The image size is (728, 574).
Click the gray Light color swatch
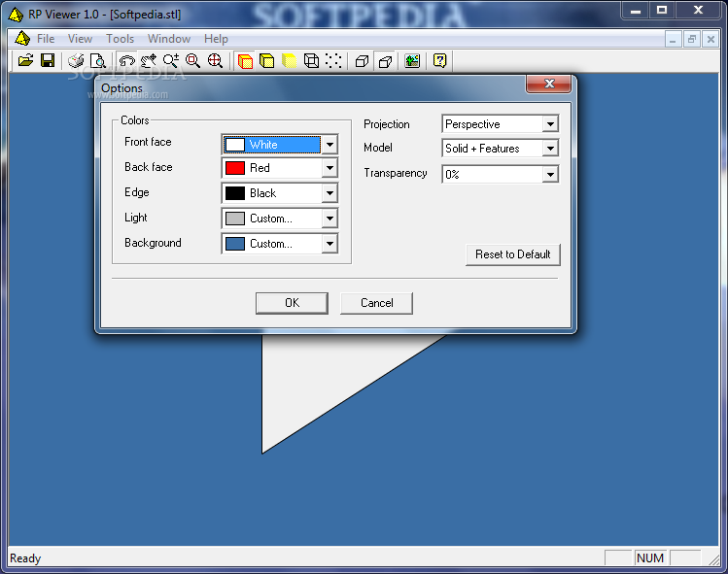pyautogui.click(x=235, y=219)
